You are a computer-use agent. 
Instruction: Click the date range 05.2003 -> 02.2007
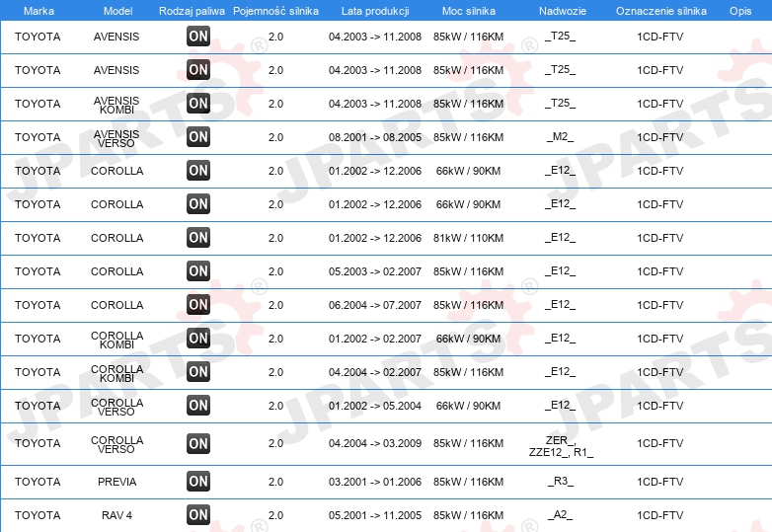tap(375, 271)
